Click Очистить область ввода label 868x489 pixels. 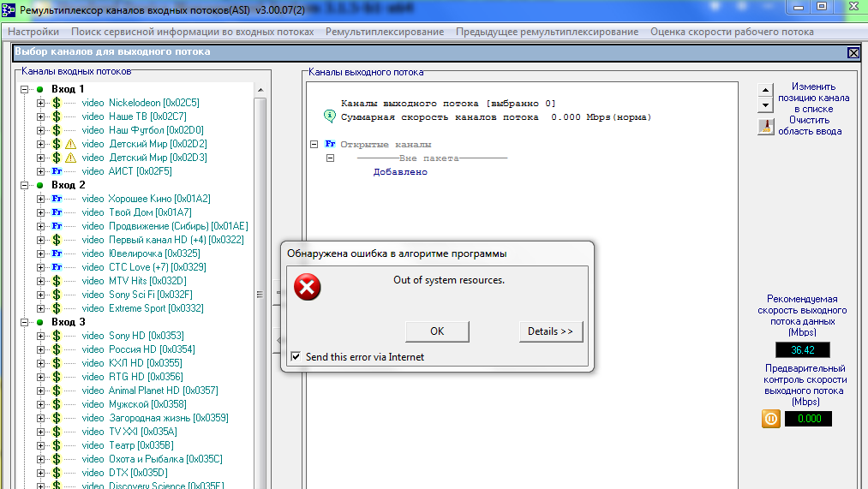[x=810, y=126]
